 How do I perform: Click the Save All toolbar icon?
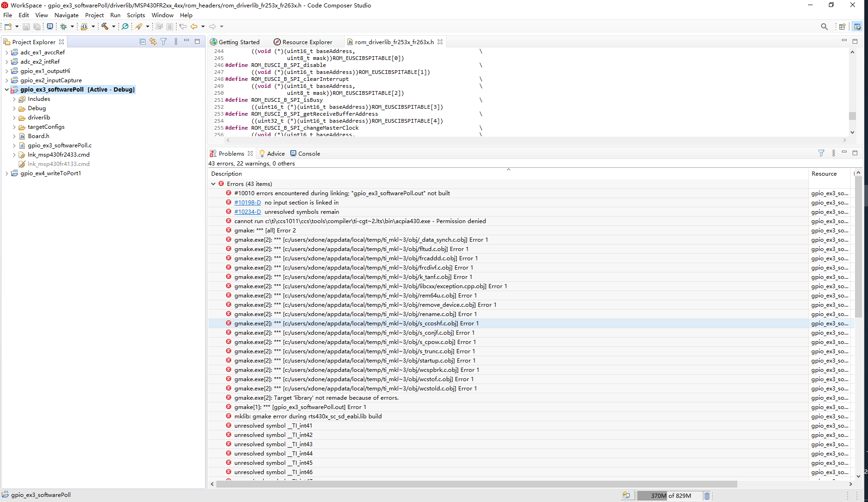37,26
